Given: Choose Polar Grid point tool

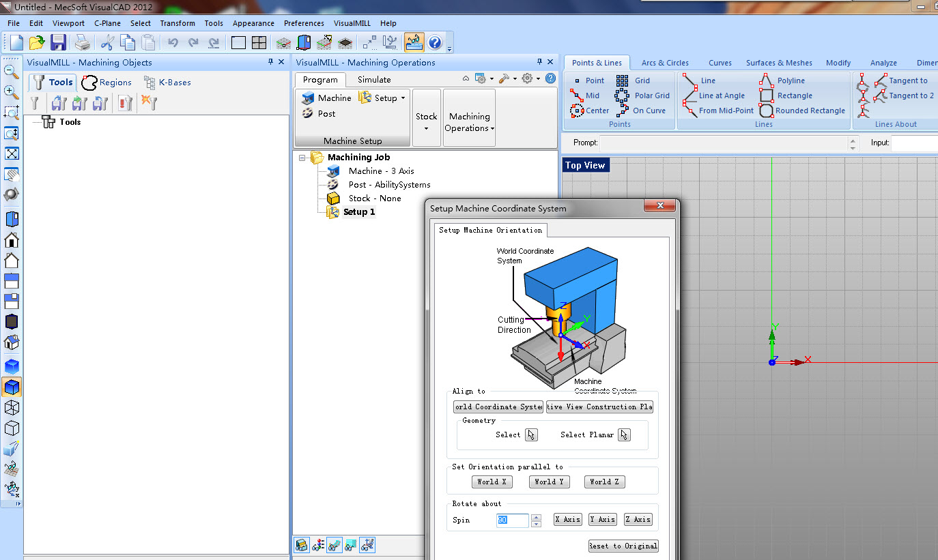Looking at the screenshot, I should pos(642,95).
